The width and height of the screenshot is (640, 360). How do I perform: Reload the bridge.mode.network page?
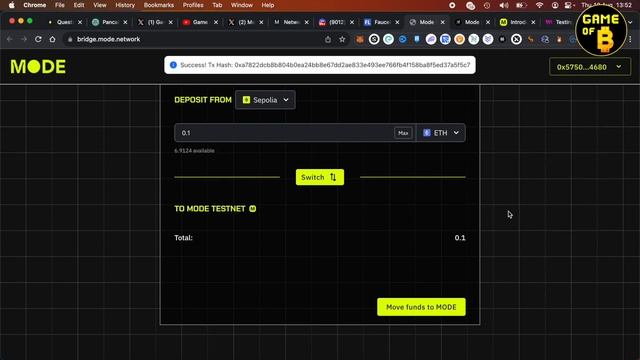(38, 39)
